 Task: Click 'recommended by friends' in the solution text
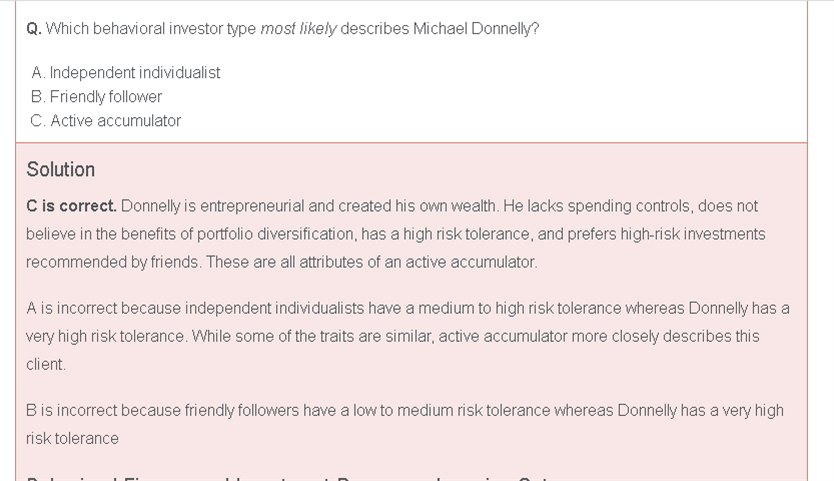click(113, 262)
